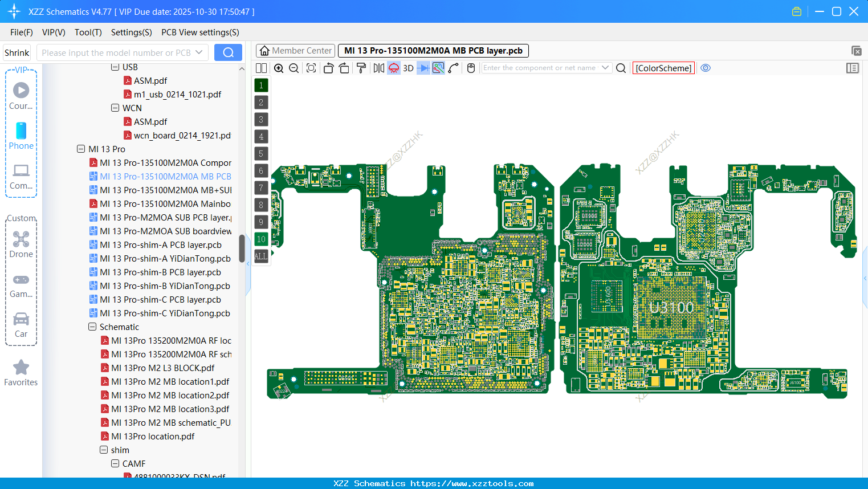The height and width of the screenshot is (489, 868).
Task: Select the MB PCB layer.pcb tab
Action: (432, 50)
